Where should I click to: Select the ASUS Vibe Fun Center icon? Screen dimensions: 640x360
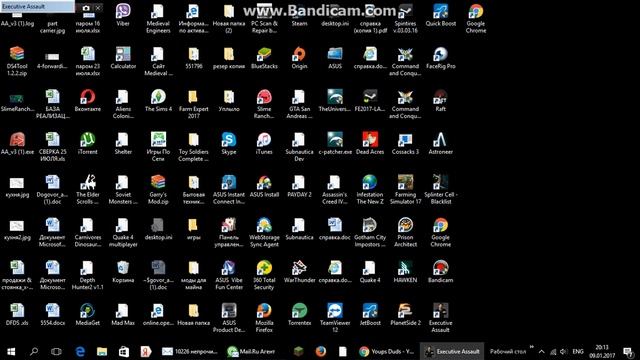coord(229,276)
